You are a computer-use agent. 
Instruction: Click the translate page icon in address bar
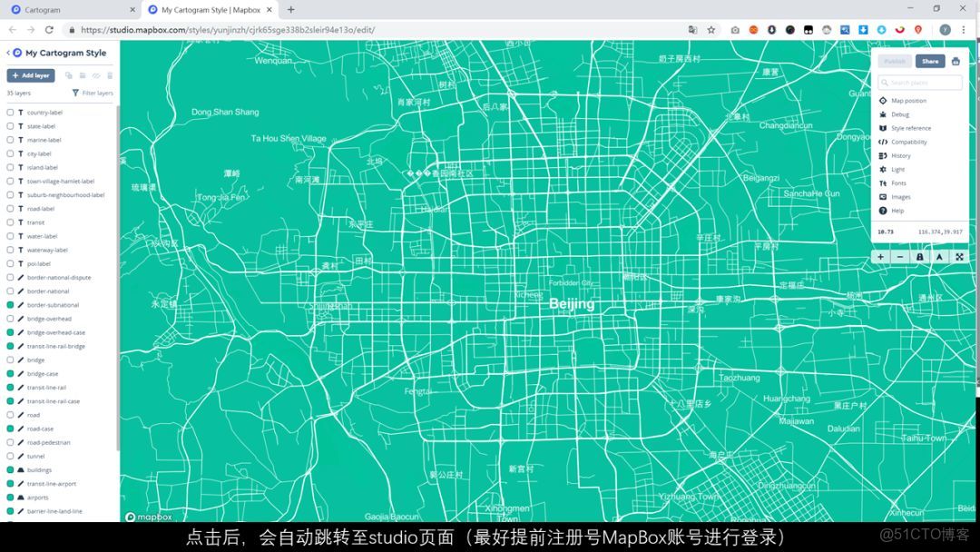pyautogui.click(x=692, y=29)
